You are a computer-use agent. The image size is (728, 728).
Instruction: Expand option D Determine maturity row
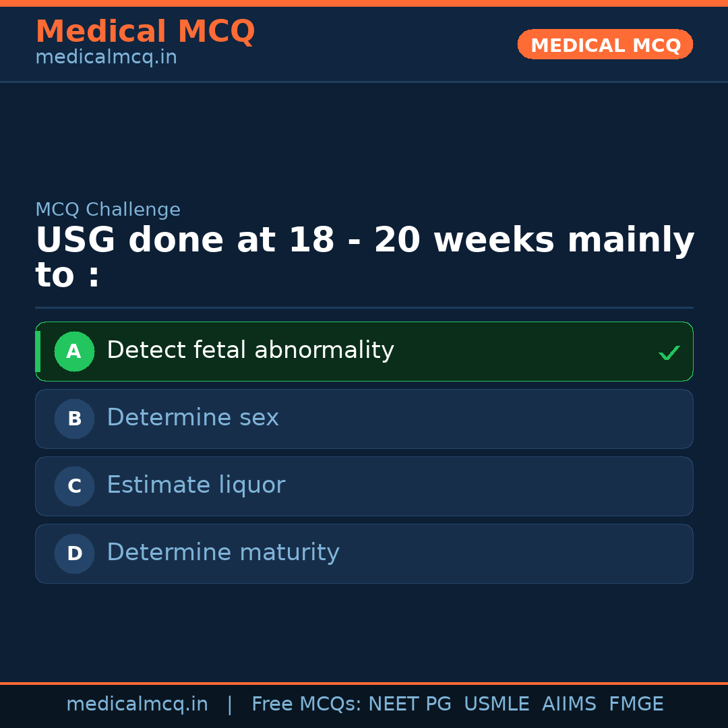click(364, 553)
